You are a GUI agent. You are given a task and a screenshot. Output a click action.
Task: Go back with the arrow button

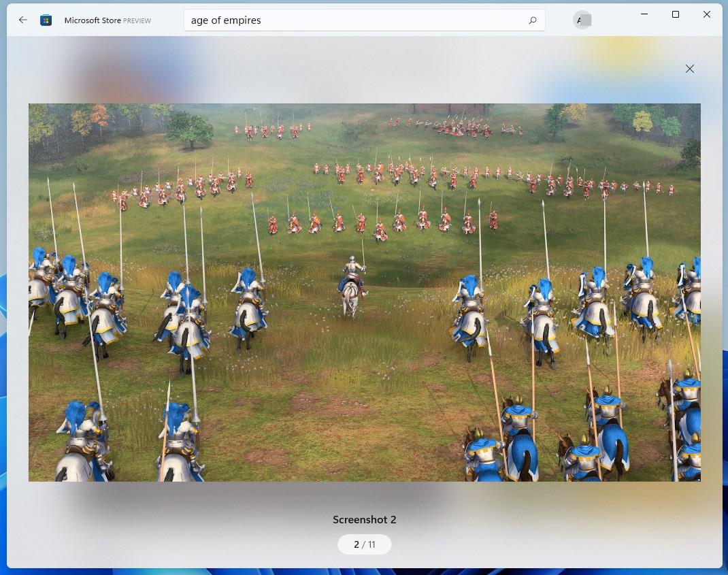[22, 20]
